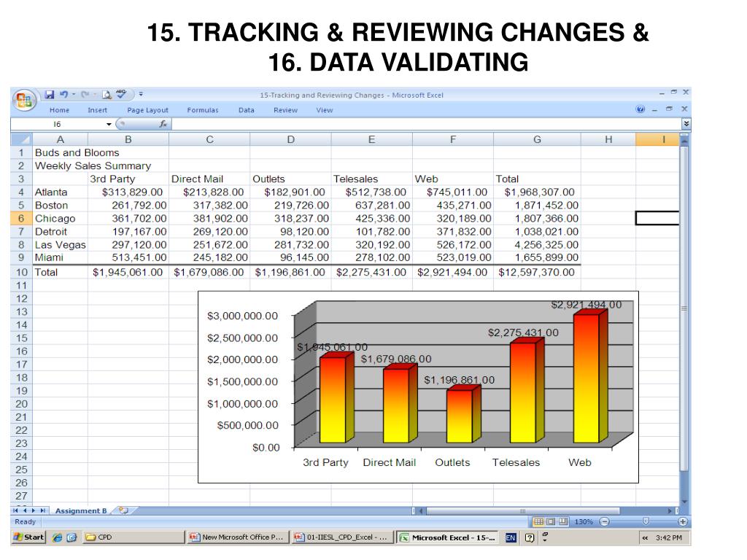Select the Direct Mail heading cell

coord(209,179)
